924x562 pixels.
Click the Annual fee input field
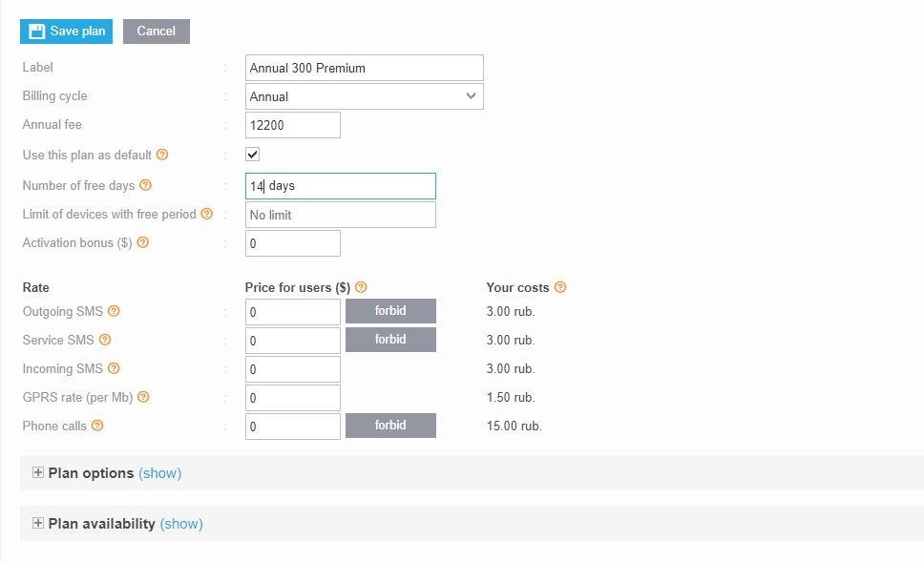click(x=293, y=125)
